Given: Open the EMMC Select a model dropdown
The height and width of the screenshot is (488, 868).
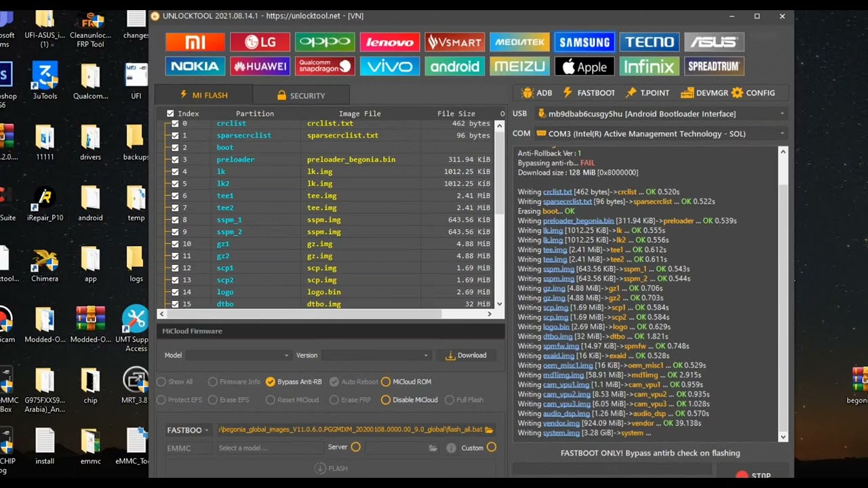Looking at the screenshot, I should (x=269, y=448).
